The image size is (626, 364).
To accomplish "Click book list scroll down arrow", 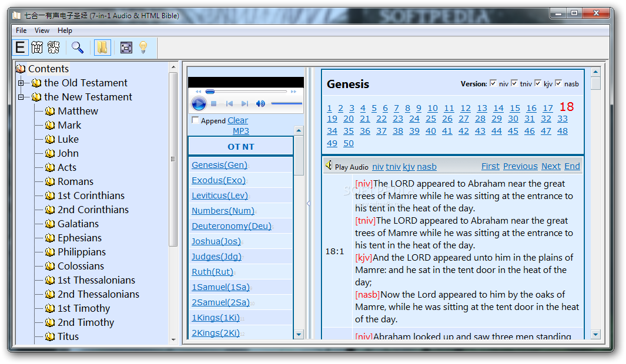I will coord(299,334).
